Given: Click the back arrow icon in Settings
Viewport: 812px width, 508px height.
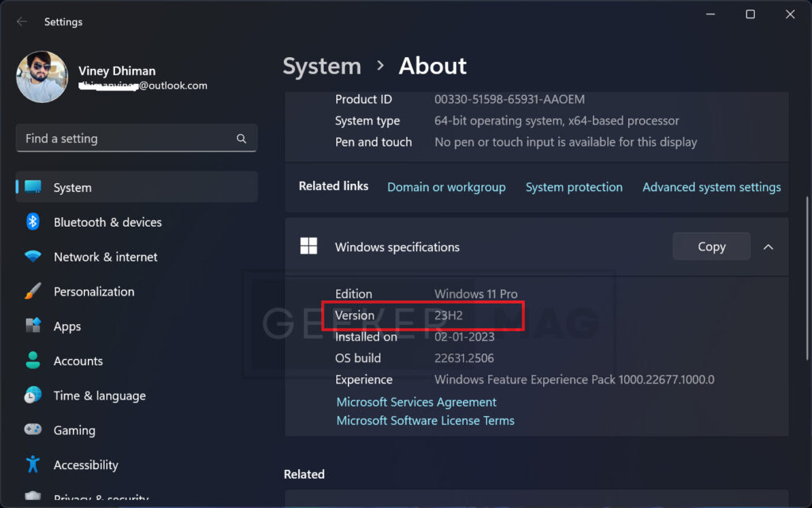Looking at the screenshot, I should point(21,21).
